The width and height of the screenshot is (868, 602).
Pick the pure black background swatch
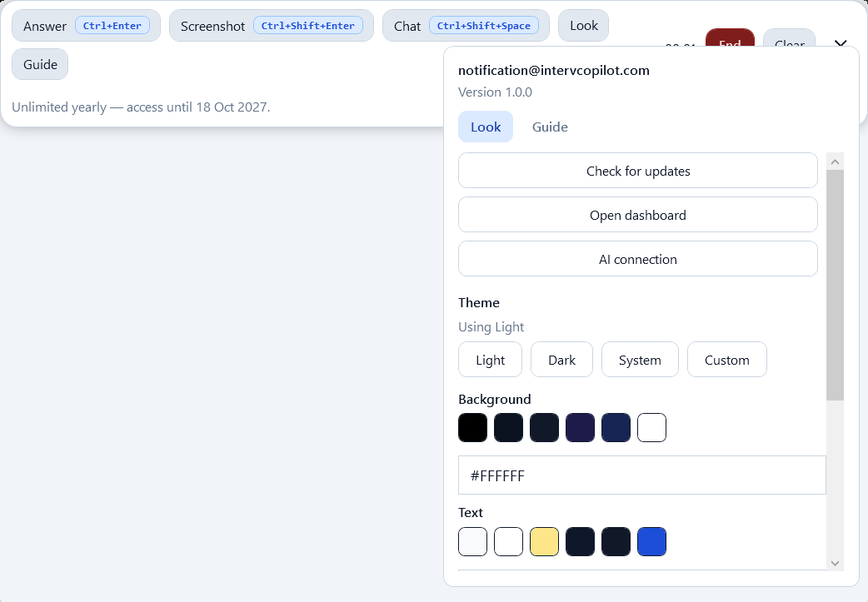point(473,427)
